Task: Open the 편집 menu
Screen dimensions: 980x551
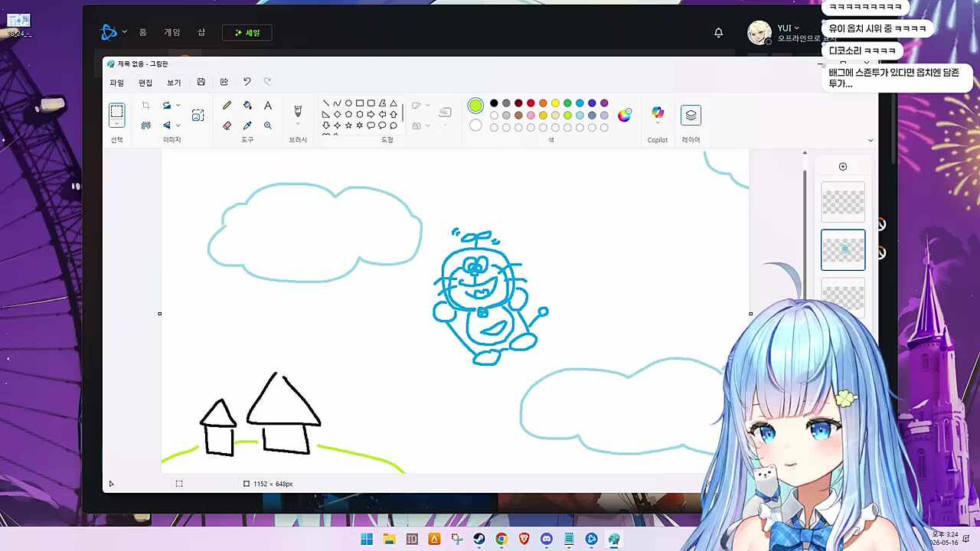Action: [145, 83]
